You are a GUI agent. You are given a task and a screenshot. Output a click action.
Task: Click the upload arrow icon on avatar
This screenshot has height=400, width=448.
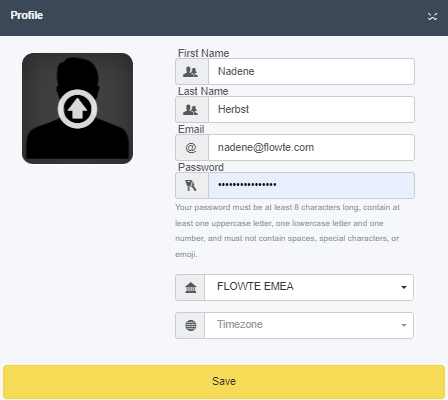(77, 109)
